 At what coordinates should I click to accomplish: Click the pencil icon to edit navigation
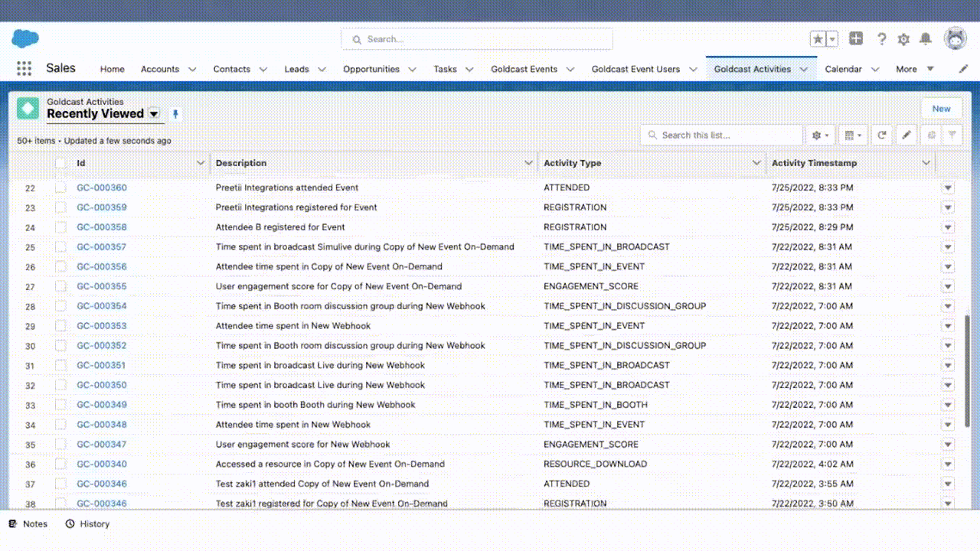click(x=963, y=69)
